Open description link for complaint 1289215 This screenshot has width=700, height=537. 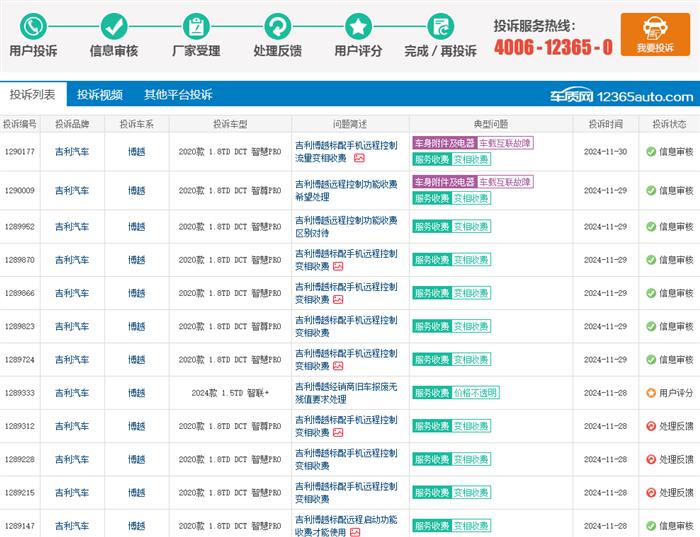click(346, 493)
